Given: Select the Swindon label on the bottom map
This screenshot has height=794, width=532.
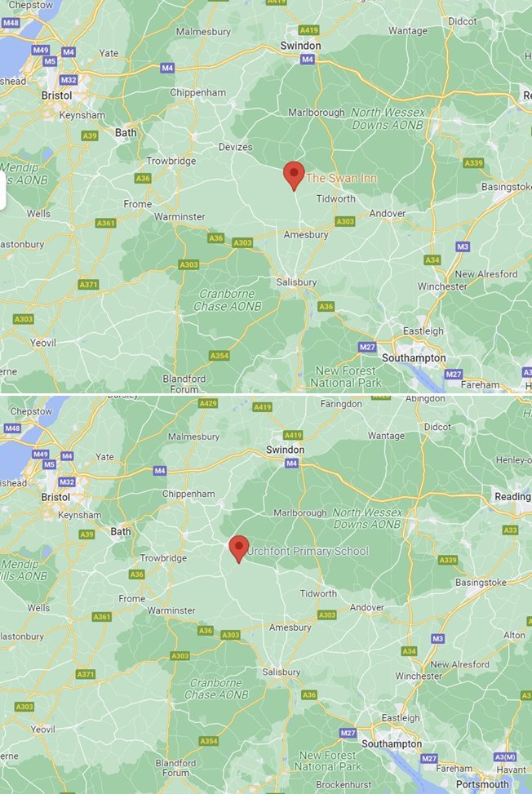Looking at the screenshot, I should (x=285, y=450).
